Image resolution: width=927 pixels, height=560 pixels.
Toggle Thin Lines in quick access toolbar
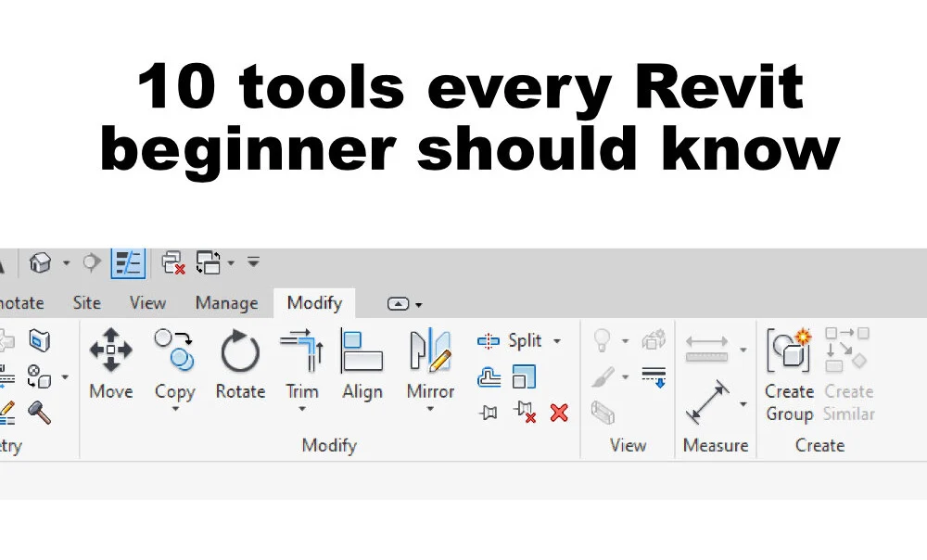pos(128,262)
